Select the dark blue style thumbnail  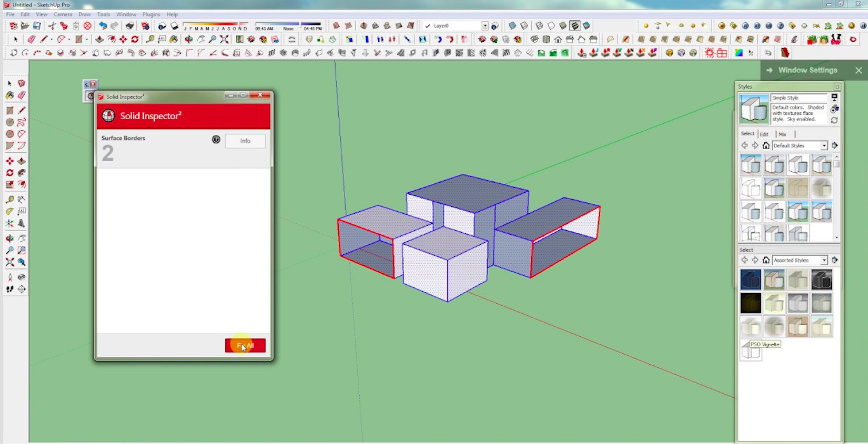pyautogui.click(x=751, y=280)
